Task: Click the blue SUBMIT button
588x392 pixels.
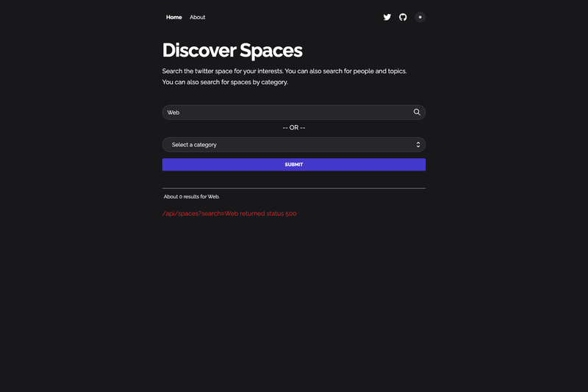Action: (x=293, y=165)
